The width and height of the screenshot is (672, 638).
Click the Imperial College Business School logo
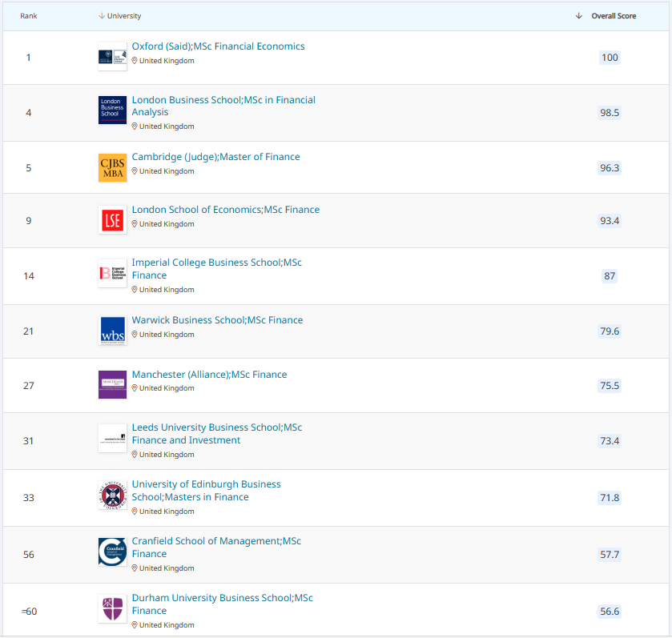click(x=112, y=273)
